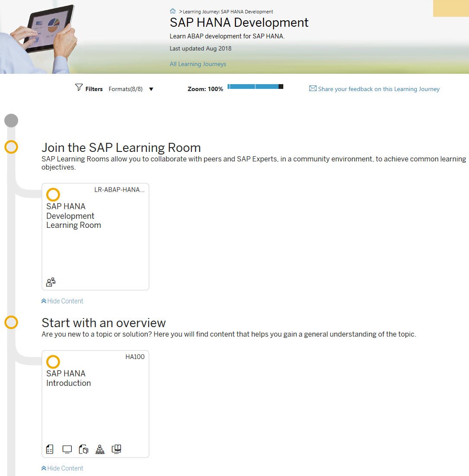Viewport: 469px width, 476px height.
Task: Click the yellow box in the top corner
Action: [x=451, y=8]
